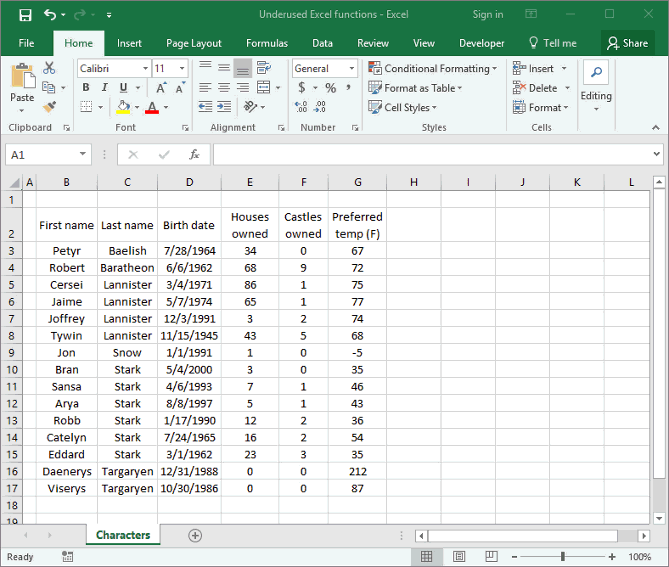The height and width of the screenshot is (567, 669).
Task: Click the Save icon in the title bar
Action: [x=25, y=15]
